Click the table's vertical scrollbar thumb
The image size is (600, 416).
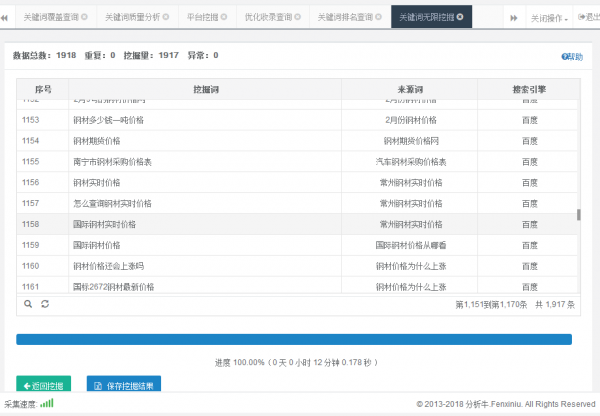coord(578,216)
